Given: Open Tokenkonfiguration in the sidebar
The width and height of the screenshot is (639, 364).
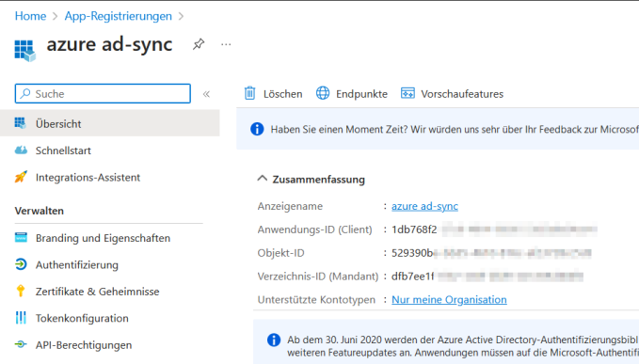Looking at the screenshot, I should click(x=82, y=318).
